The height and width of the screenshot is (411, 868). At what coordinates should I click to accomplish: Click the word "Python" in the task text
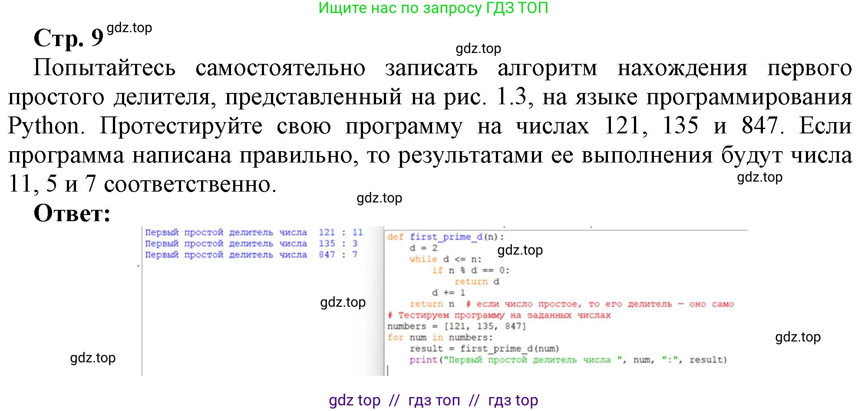point(45,126)
